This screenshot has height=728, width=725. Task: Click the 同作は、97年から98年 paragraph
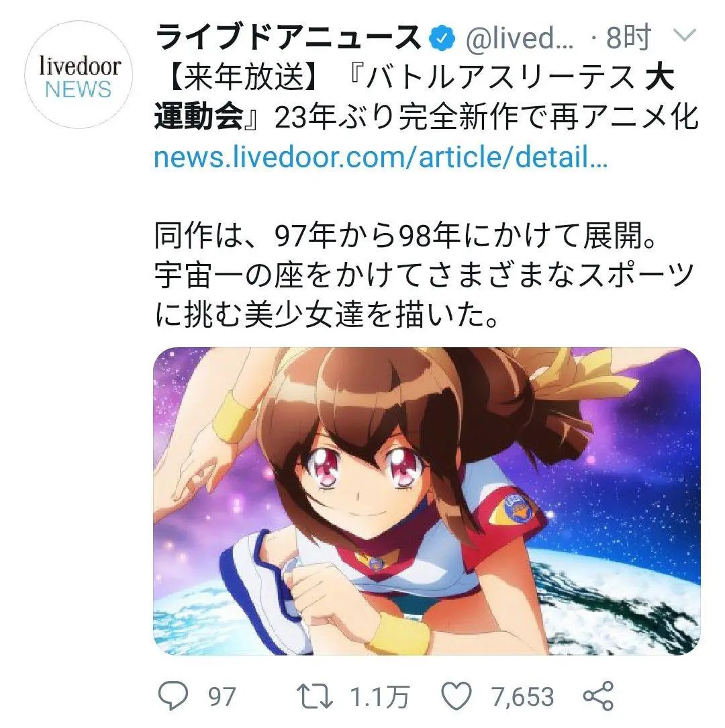pos(406,236)
